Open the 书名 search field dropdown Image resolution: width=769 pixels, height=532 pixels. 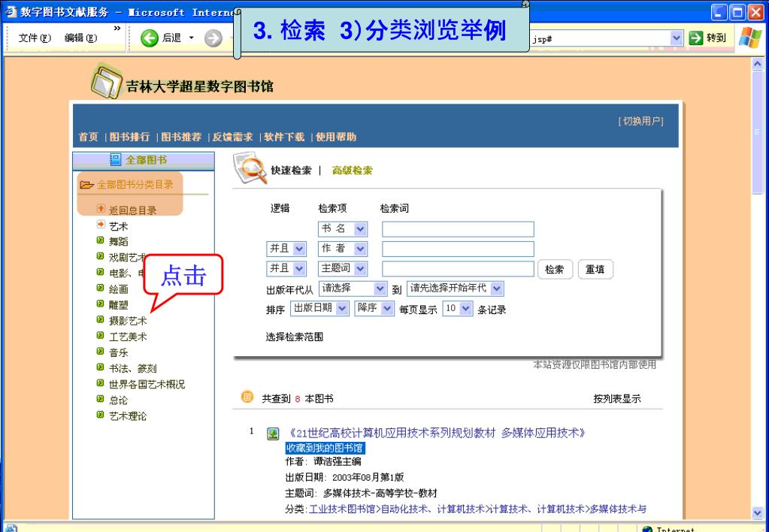[361, 229]
